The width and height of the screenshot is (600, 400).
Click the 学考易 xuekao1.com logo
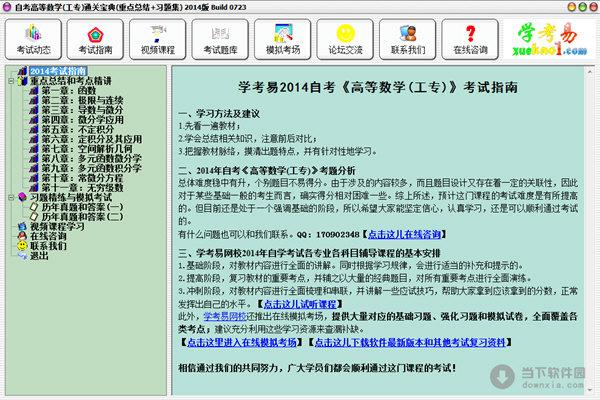(x=549, y=39)
